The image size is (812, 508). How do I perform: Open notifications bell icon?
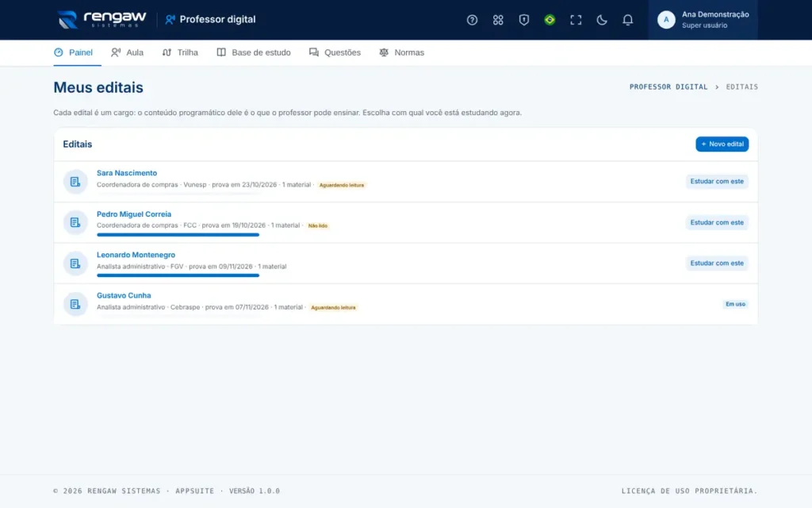point(627,20)
